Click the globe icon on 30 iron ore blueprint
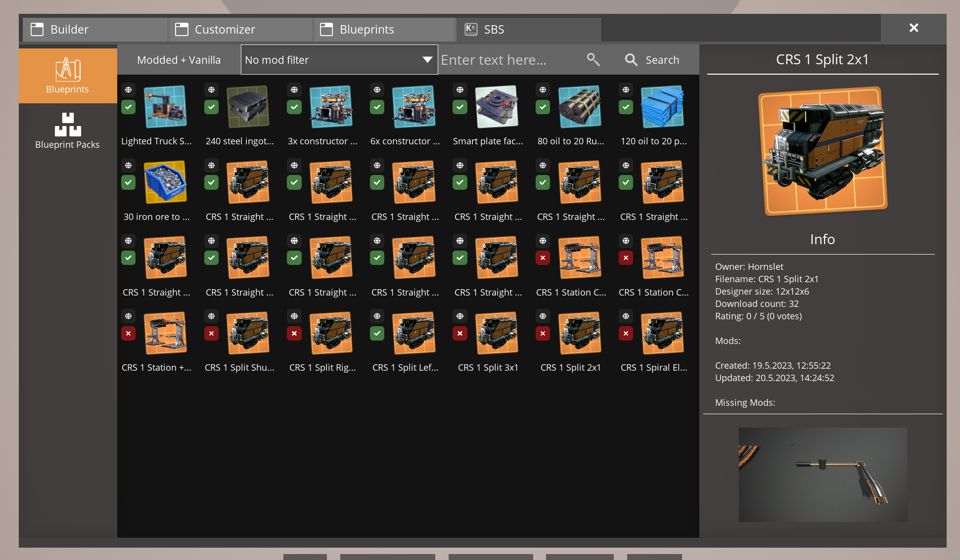 (128, 165)
